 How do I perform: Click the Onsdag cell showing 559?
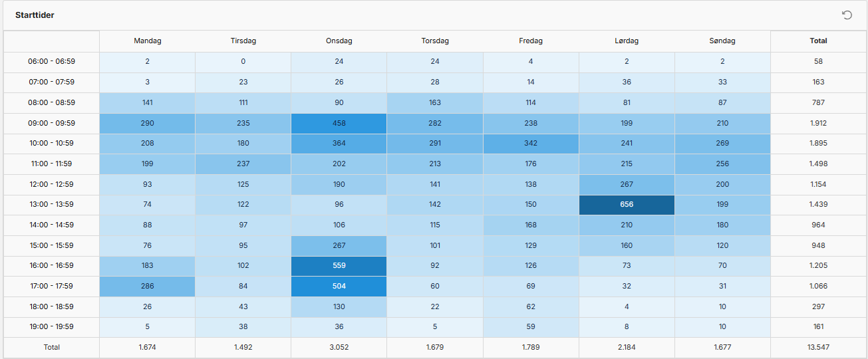pos(339,266)
